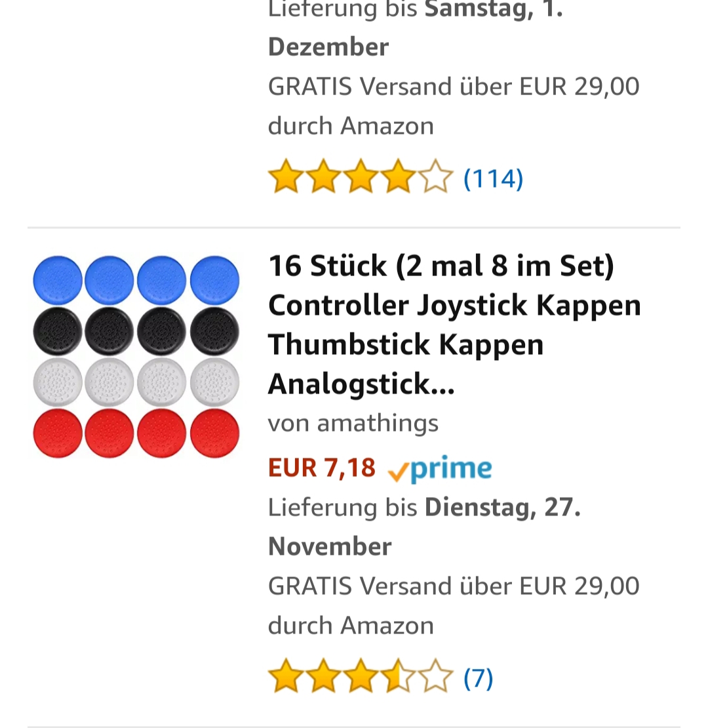
Task: Click the four-star rating above (114)
Action: coord(361,176)
